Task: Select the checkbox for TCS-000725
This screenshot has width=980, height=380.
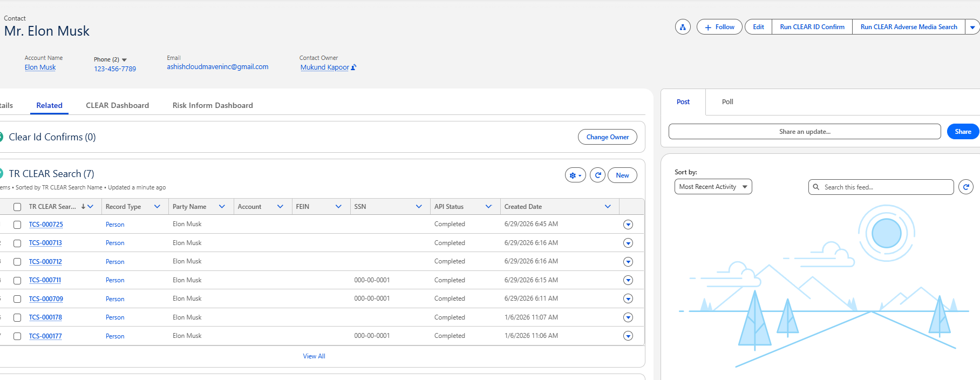Action: 17,225
